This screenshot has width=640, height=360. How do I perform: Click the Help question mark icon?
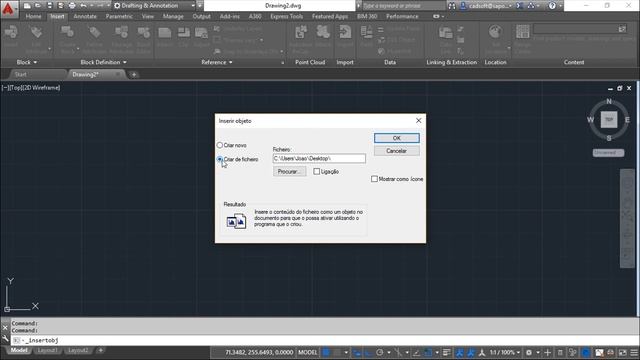click(x=552, y=6)
